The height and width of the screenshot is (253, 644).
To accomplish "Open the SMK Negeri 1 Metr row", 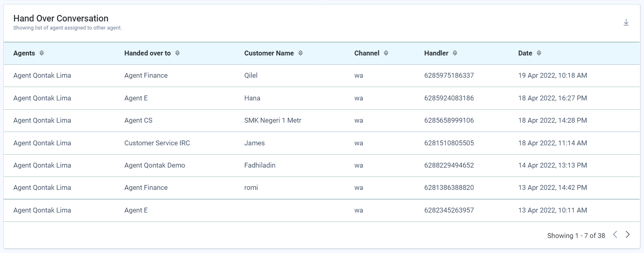I will click(x=272, y=120).
